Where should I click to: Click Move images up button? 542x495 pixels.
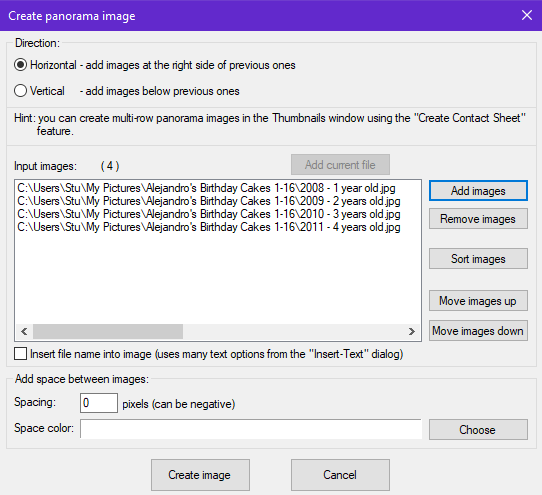(x=478, y=300)
